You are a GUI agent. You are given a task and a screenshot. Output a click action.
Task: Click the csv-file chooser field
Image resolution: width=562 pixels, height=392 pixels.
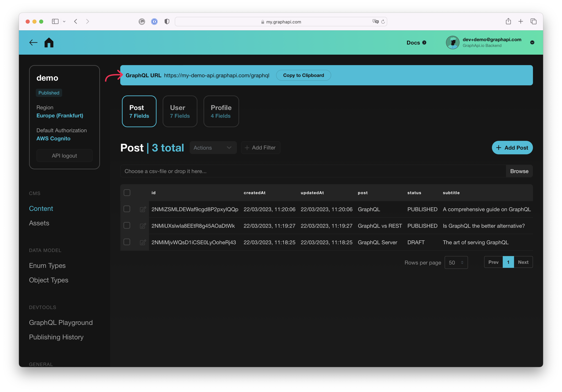(x=313, y=171)
